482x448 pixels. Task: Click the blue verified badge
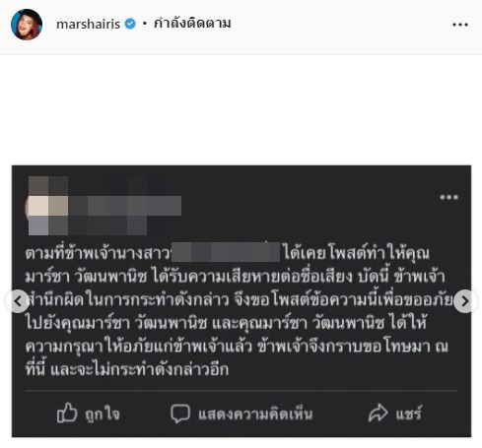point(130,24)
